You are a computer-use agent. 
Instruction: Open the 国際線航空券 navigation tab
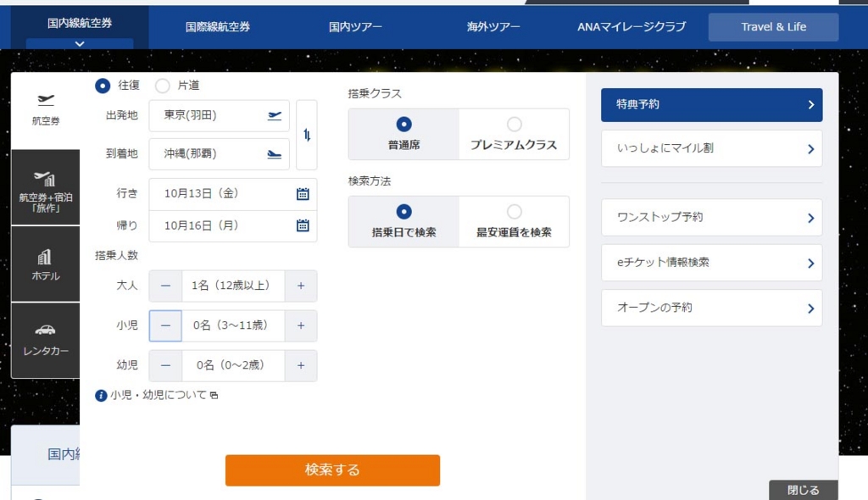(x=218, y=27)
